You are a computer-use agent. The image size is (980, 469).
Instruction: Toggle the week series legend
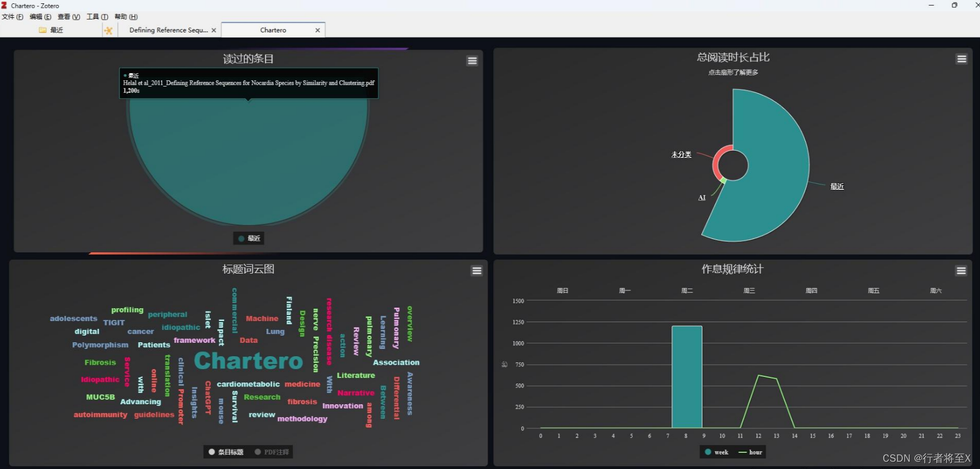click(x=716, y=452)
